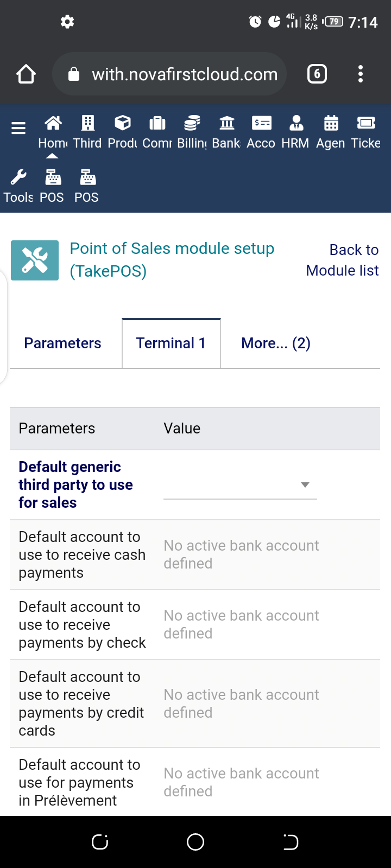Viewport: 391px width, 868px height.
Task: Open the Tickets module icon
Action: coord(366,124)
